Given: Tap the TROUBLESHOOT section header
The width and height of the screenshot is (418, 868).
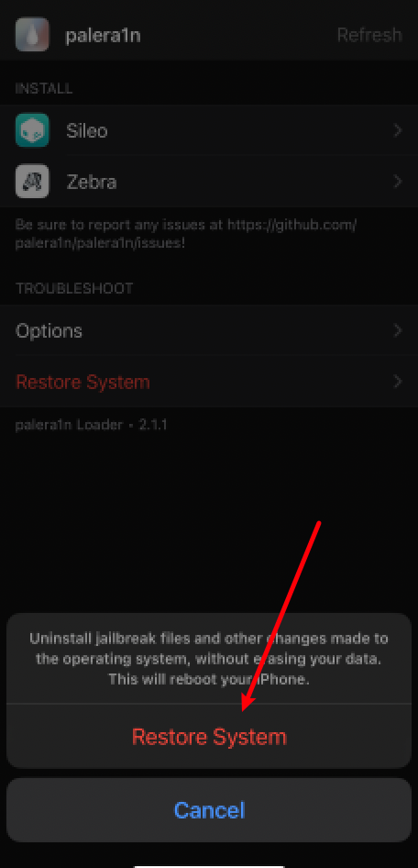Looking at the screenshot, I should [x=74, y=288].
